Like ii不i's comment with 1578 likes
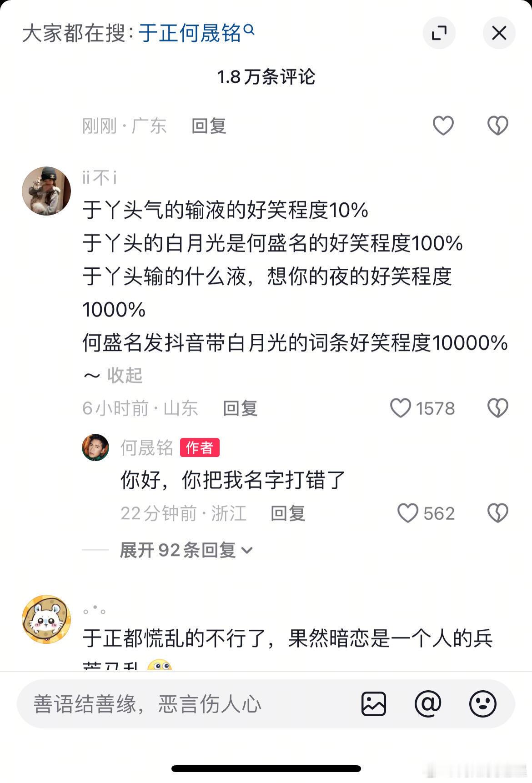The width and height of the screenshot is (532, 783). (x=400, y=408)
